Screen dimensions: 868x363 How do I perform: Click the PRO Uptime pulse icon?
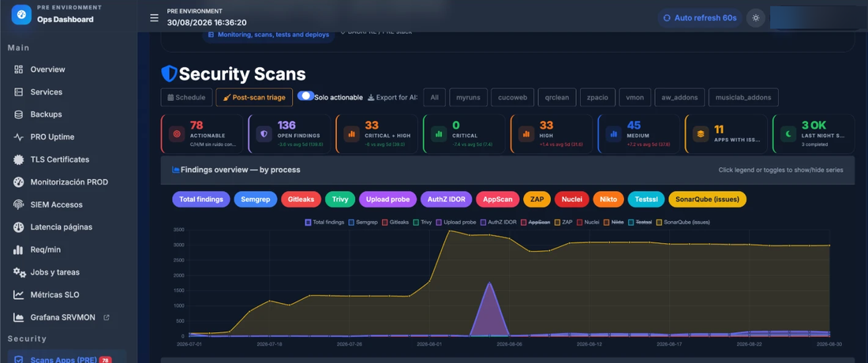[x=19, y=137]
